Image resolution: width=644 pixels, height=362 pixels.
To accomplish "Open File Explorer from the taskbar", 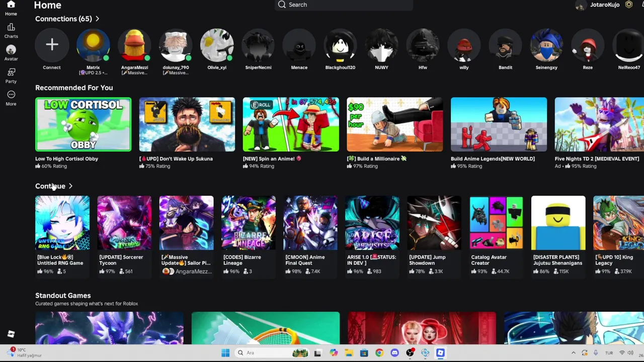I will (349, 353).
